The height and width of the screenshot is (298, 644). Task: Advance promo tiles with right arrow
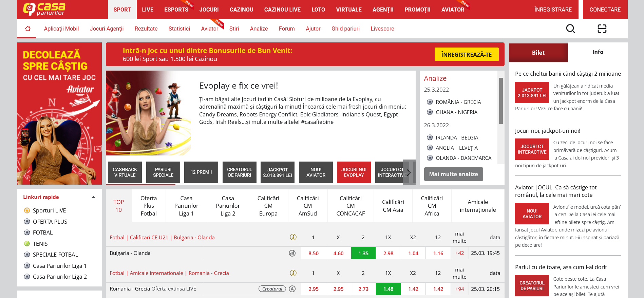409,172
